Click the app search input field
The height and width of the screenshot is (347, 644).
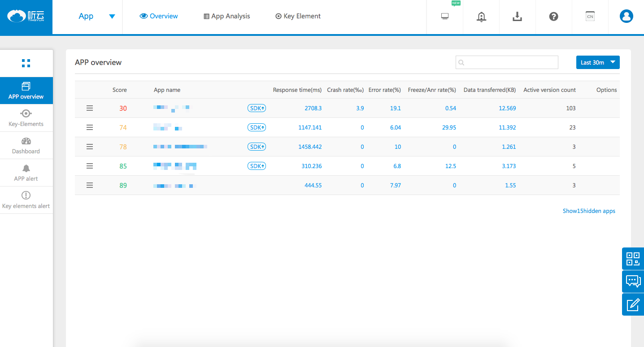[x=507, y=62]
